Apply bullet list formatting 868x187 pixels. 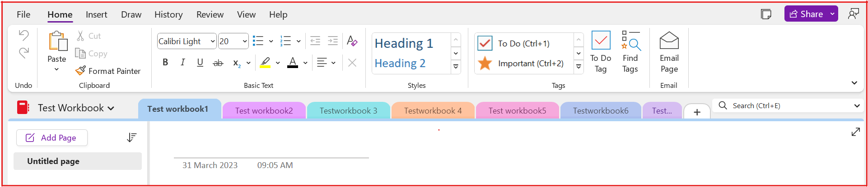tap(258, 41)
